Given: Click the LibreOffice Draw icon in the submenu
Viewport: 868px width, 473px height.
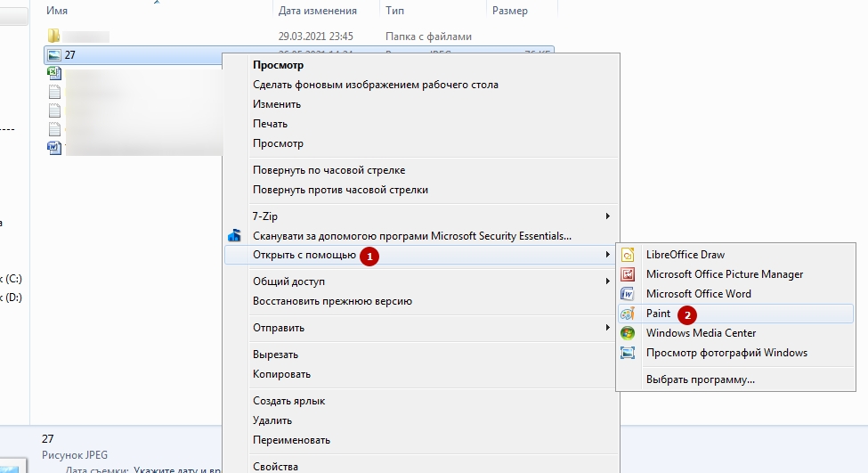Looking at the screenshot, I should 628,255.
